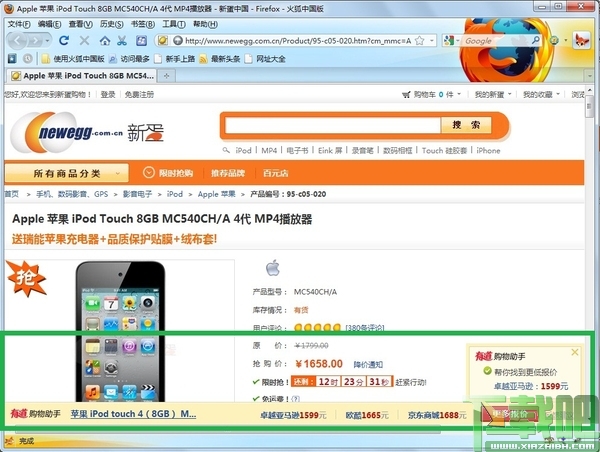600x452 pixels.
Task: Click the scissors screenshot tool icon
Action: tap(122, 41)
